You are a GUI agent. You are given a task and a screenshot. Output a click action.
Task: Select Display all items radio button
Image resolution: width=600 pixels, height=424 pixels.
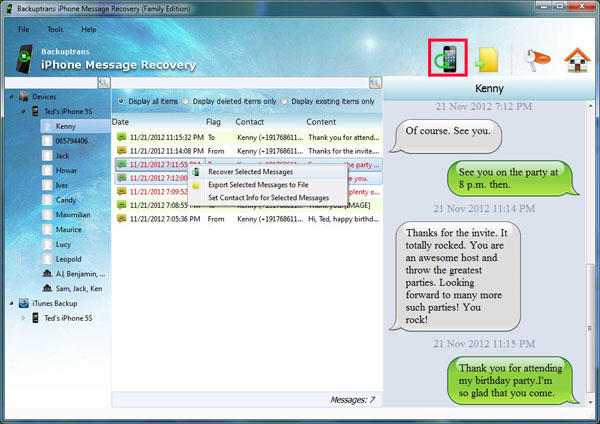tap(121, 101)
